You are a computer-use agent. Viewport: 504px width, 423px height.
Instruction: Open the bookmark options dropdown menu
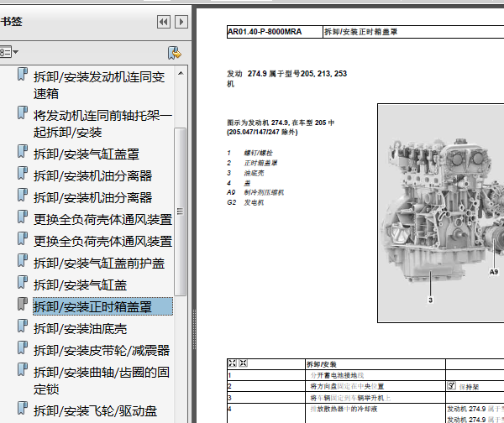[8, 52]
